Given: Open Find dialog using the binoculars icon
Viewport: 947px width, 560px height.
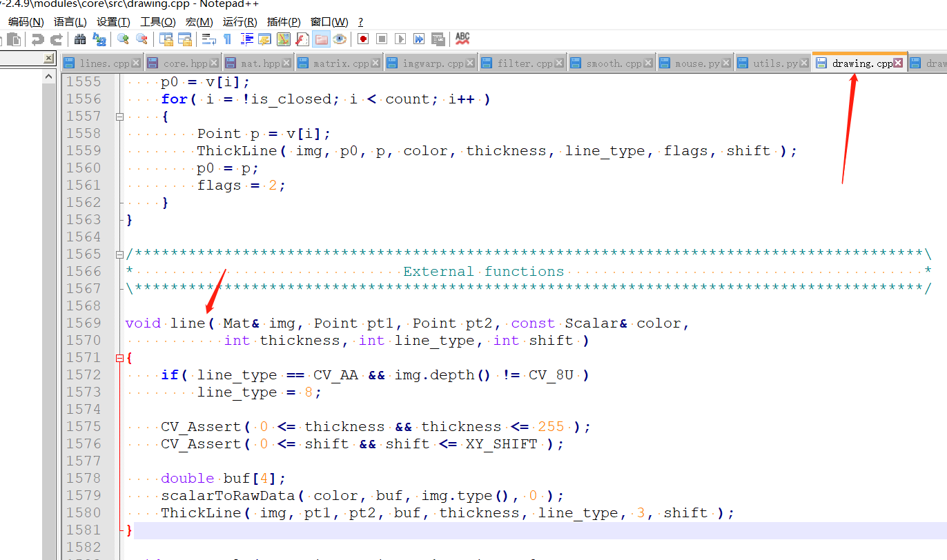Looking at the screenshot, I should pyautogui.click(x=80, y=39).
